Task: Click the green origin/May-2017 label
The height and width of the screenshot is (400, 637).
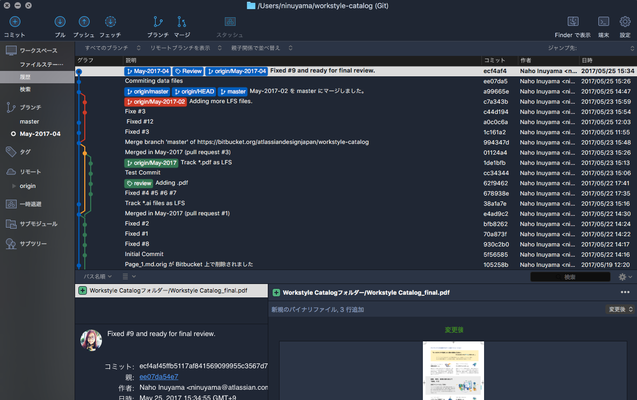Action: point(151,163)
